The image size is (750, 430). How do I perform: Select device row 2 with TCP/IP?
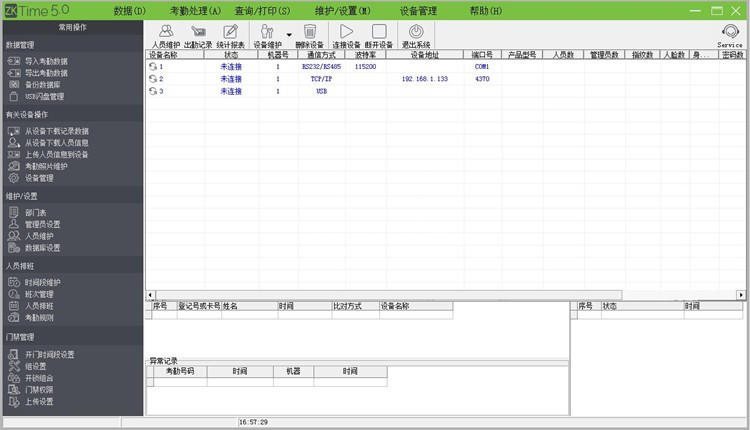(x=445, y=79)
